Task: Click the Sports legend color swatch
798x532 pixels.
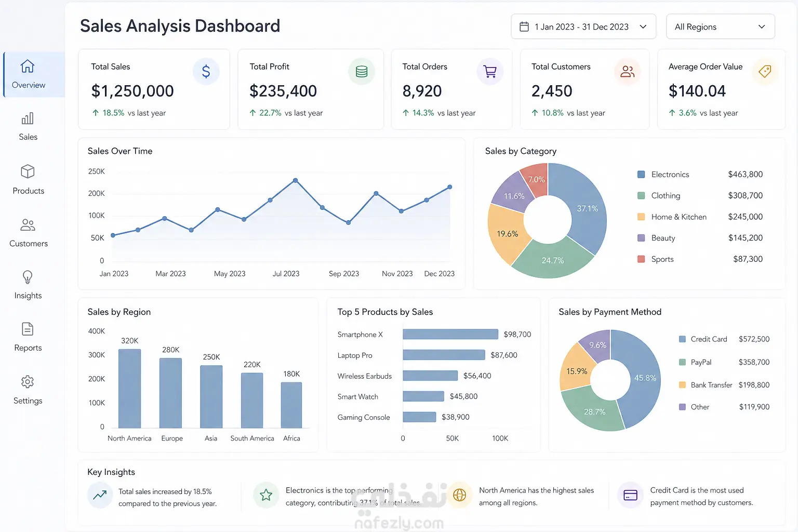Action: click(641, 259)
